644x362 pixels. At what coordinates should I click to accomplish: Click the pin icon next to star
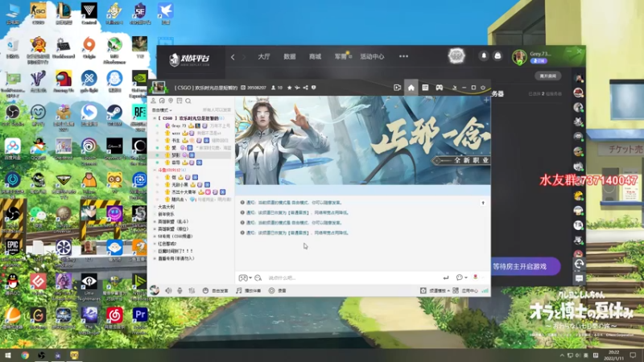click(x=297, y=88)
